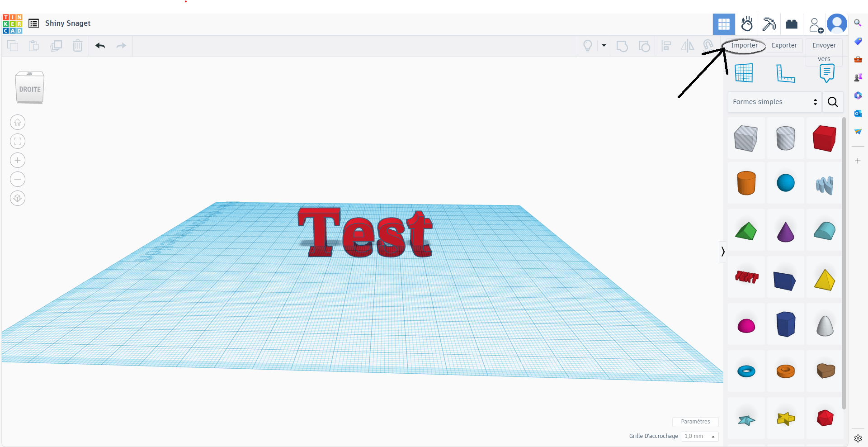The height and width of the screenshot is (447, 868).
Task: Click the Exporter button
Action: click(784, 45)
